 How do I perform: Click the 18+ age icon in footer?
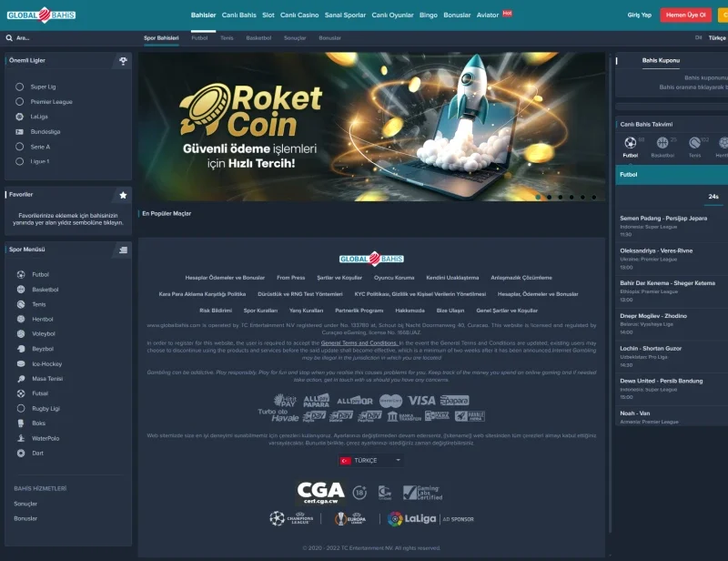pyautogui.click(x=359, y=492)
